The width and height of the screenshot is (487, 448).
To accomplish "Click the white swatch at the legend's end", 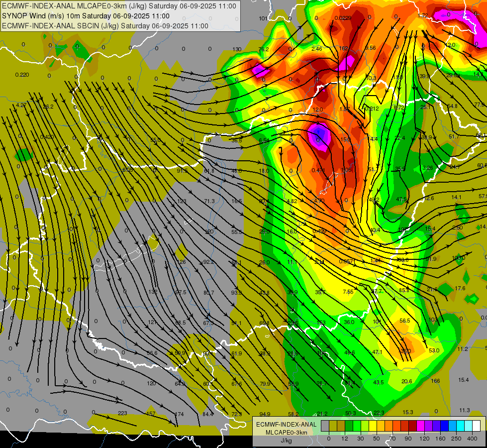I will (x=477, y=426).
